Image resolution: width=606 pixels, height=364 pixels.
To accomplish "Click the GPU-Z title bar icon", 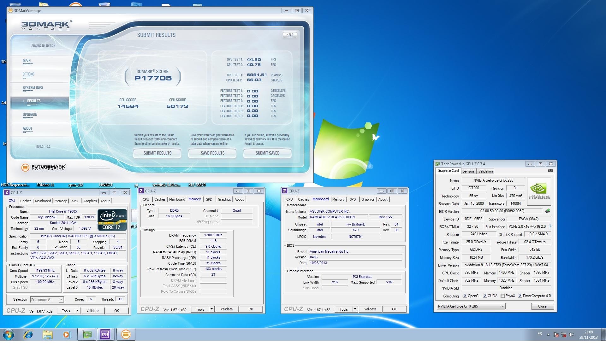I will [x=437, y=164].
